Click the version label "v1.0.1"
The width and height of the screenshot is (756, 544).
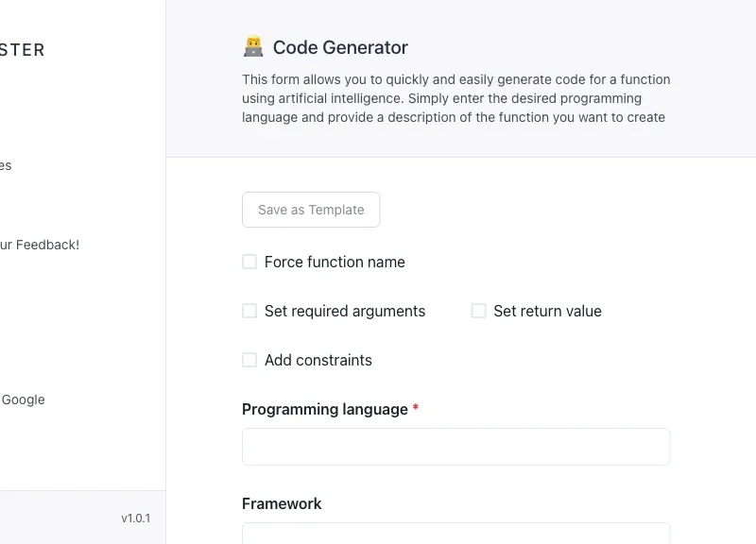(135, 518)
